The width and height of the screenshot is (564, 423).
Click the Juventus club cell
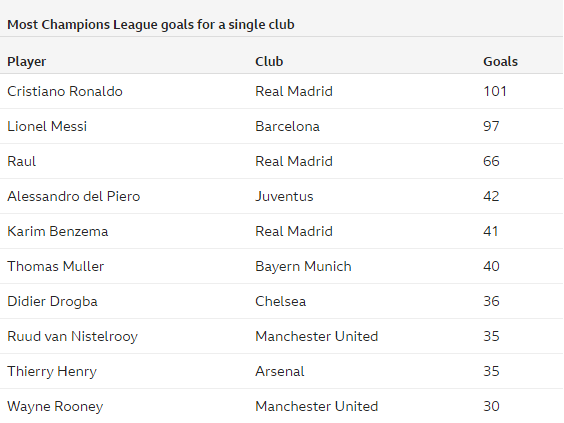(x=284, y=196)
